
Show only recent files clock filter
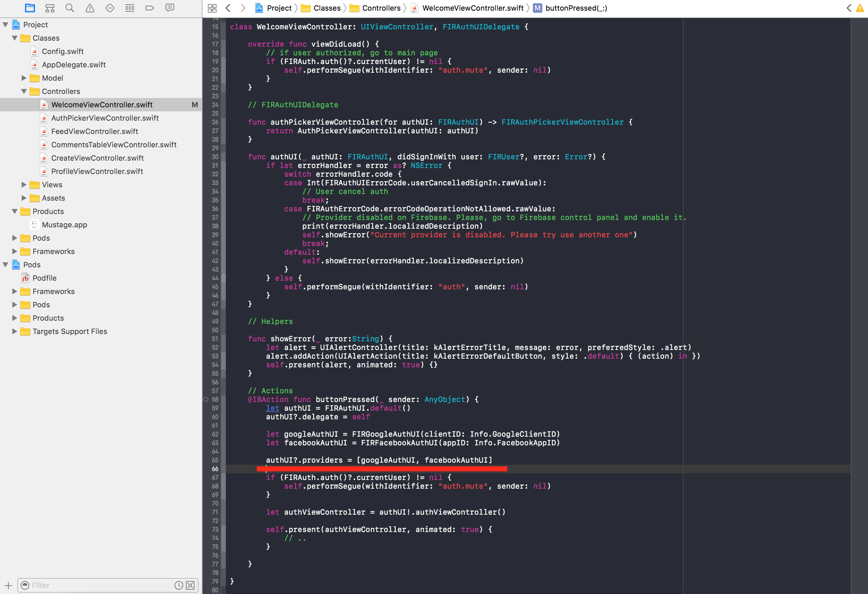pos(179,585)
